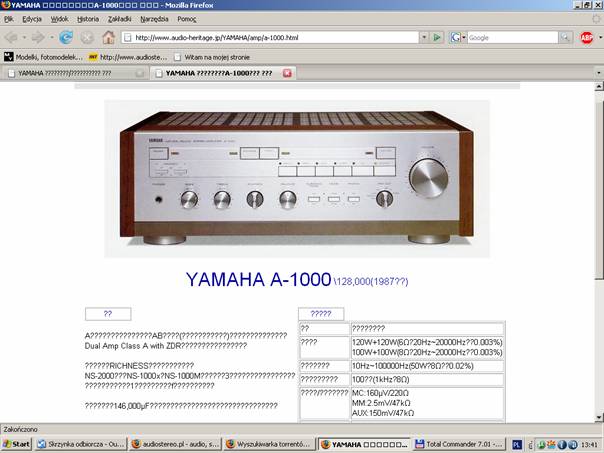Click the search magnifier icon
This screenshot has height=453, width=604.
[x=565, y=37]
